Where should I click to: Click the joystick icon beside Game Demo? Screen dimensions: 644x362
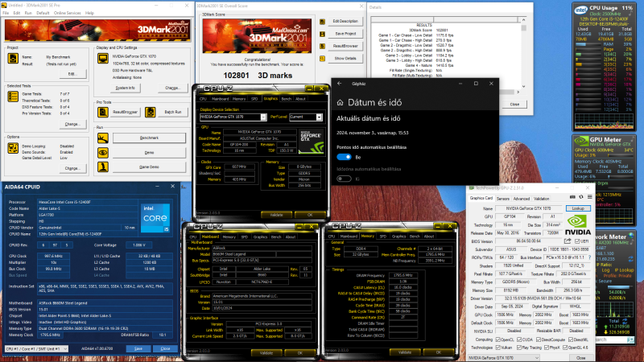103,167
